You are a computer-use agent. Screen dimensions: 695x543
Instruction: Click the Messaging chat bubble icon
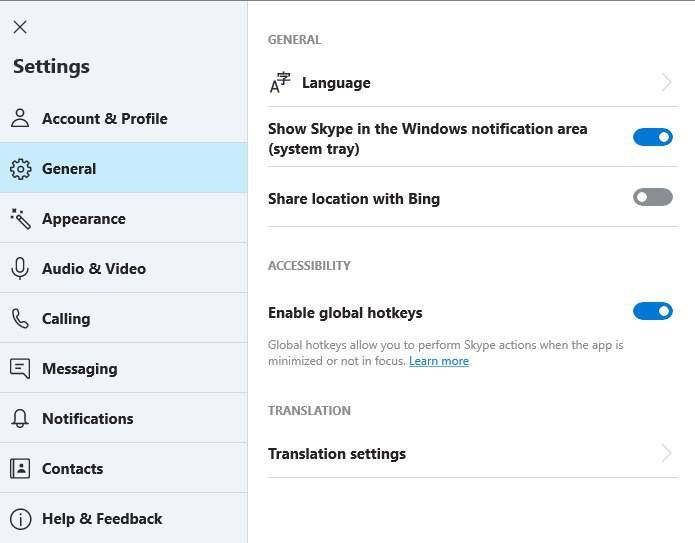pyautogui.click(x=20, y=368)
